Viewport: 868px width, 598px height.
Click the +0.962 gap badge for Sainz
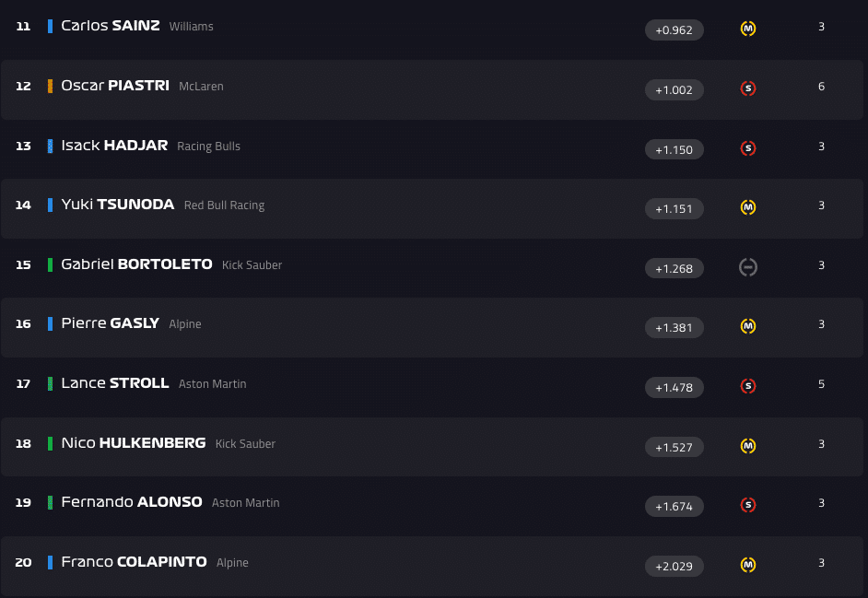[x=674, y=30]
